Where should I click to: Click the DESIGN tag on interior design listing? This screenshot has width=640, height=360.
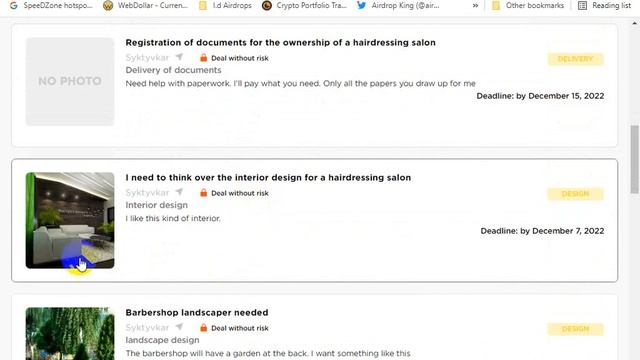(575, 194)
